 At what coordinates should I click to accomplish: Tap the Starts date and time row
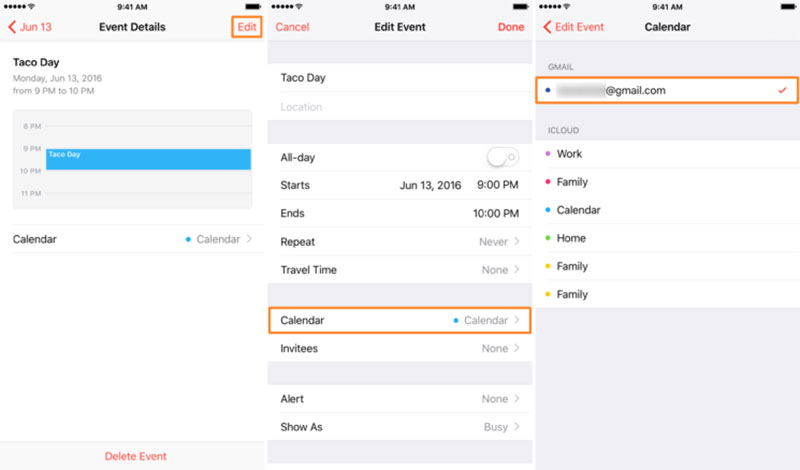tap(400, 185)
